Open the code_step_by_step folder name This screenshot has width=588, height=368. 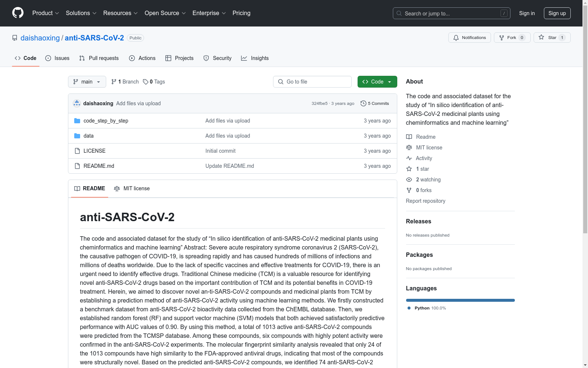point(106,121)
